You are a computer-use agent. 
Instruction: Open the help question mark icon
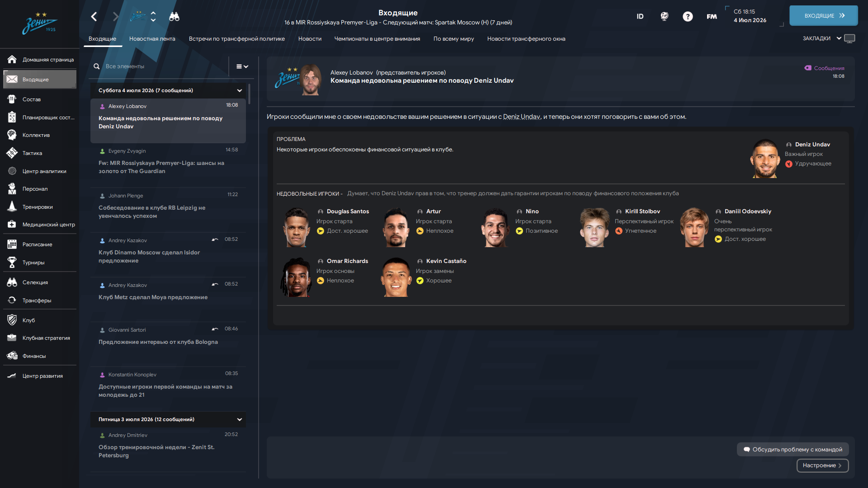pos(688,17)
